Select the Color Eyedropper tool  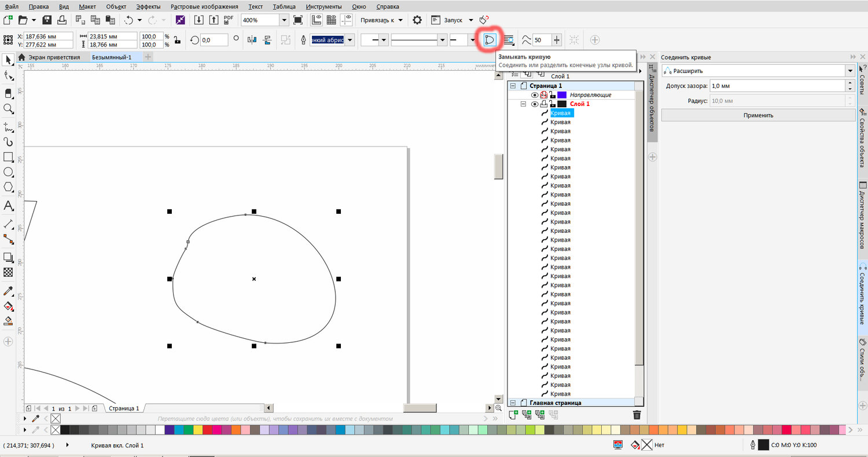[x=8, y=291]
